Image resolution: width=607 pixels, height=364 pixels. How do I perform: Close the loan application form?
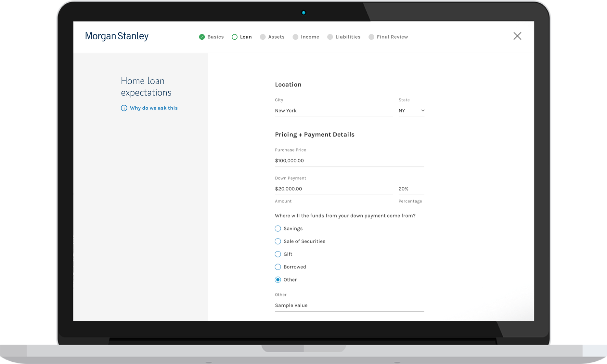pos(517,36)
